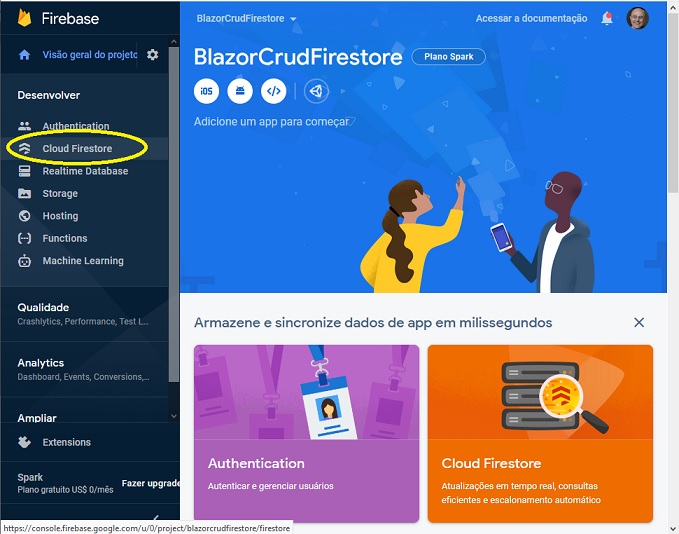
Task: Add an iOS app to the project
Action: click(206, 91)
